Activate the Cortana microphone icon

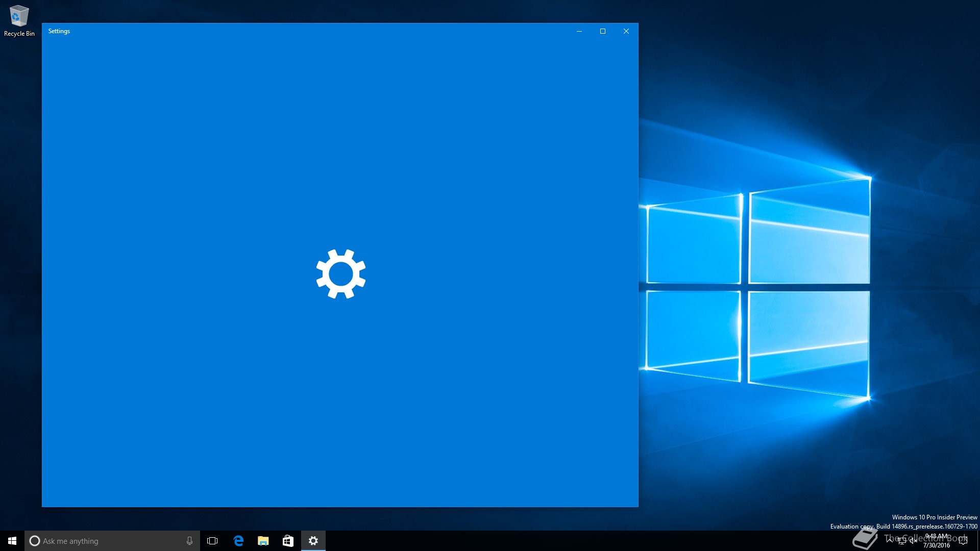coord(189,541)
